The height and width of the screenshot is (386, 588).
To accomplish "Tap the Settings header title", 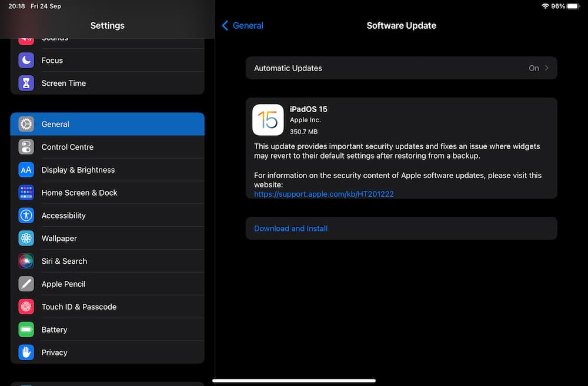I will tap(107, 25).
